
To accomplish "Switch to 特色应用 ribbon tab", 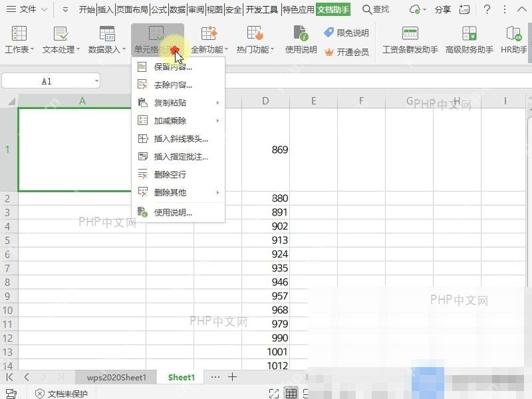I will [298, 9].
